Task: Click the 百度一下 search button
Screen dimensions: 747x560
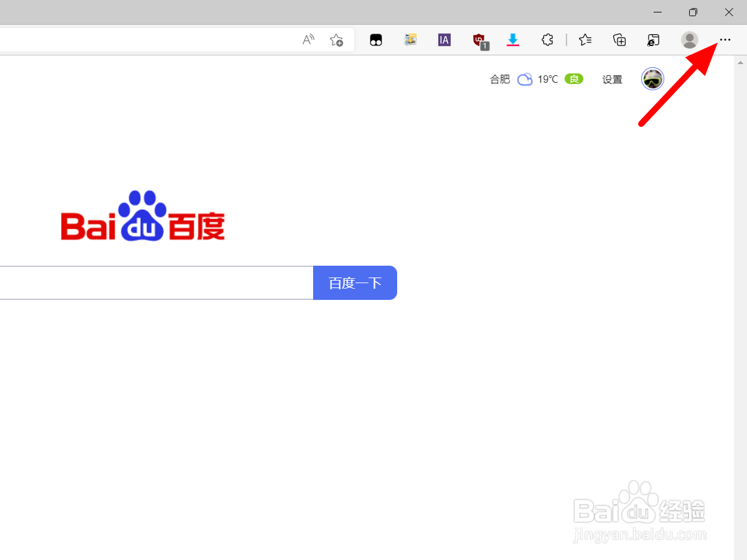Action: point(355,282)
